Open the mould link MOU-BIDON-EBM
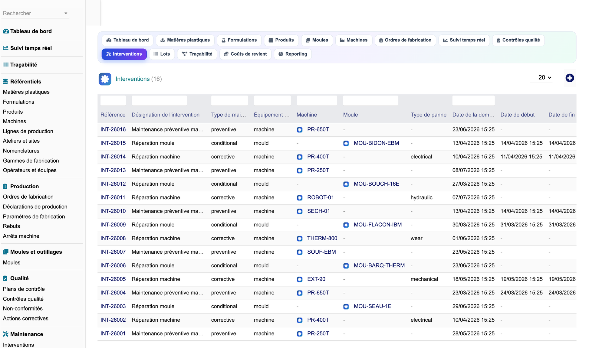Screen dimensions: 589x364 coord(376,143)
